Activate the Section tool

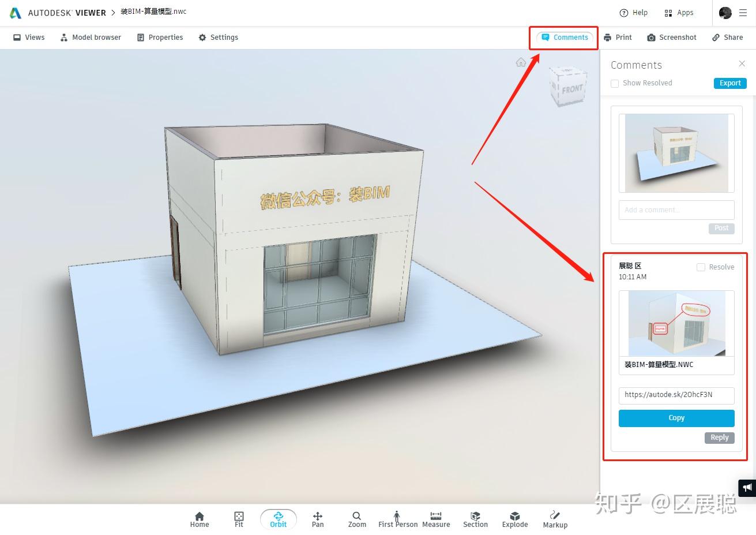pos(475,518)
